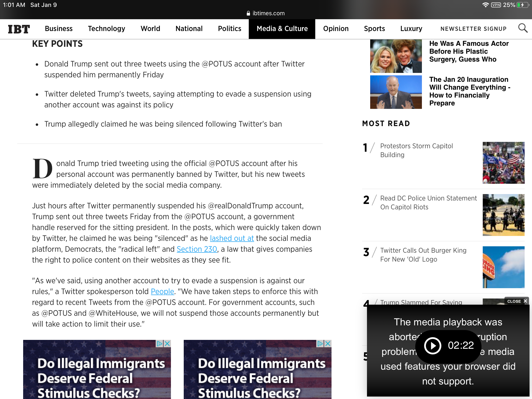This screenshot has width=532, height=399.
Task: Click the 'MOST READ' heading
Action: point(386,123)
